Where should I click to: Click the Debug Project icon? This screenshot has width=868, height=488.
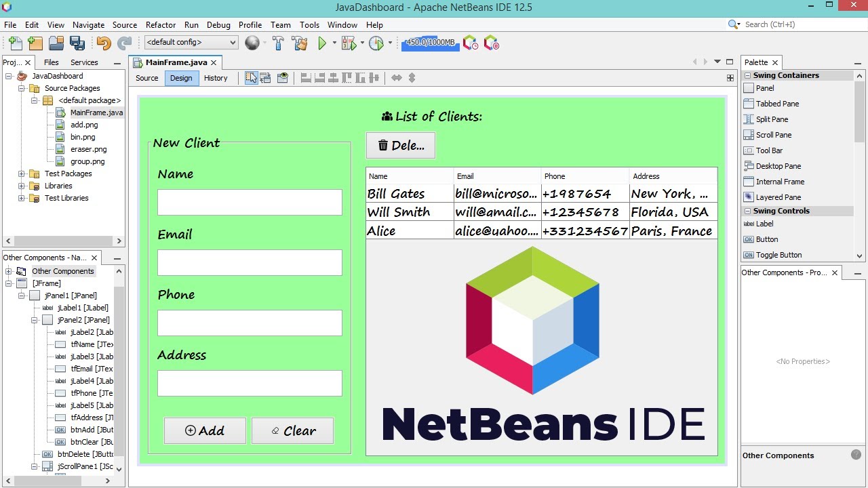click(349, 43)
